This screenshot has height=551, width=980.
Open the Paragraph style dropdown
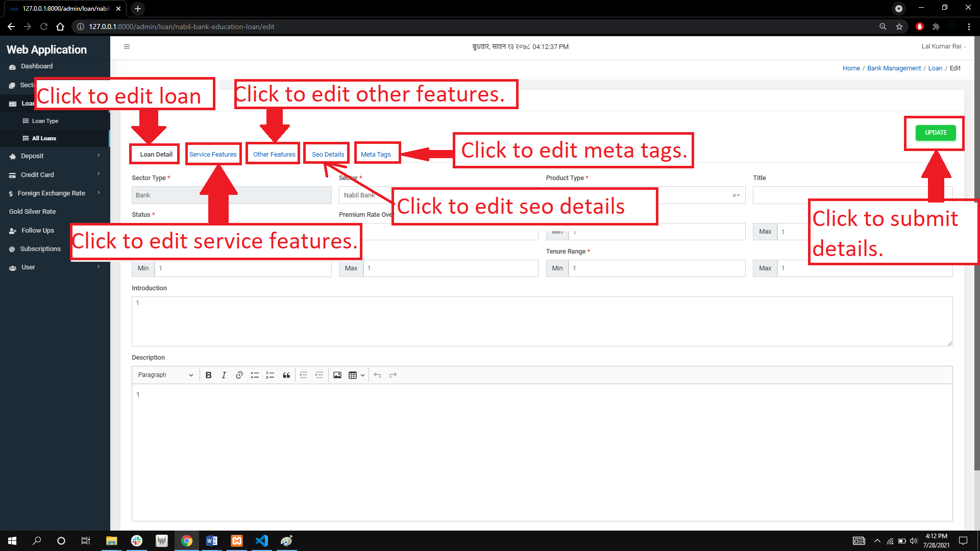point(165,375)
